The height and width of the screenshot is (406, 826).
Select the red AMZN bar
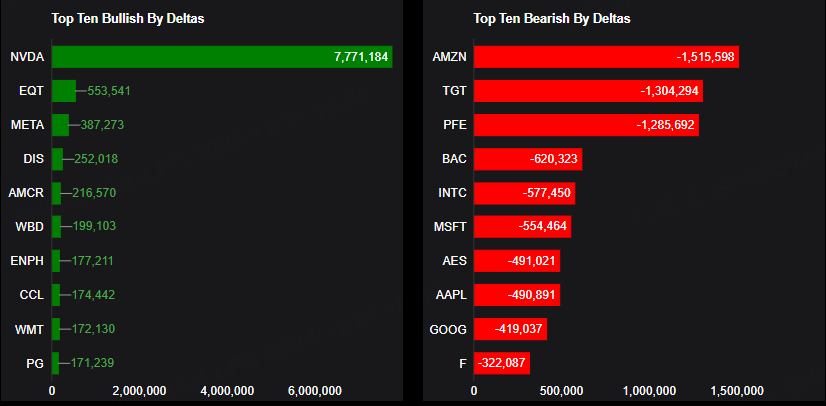[x=606, y=57]
